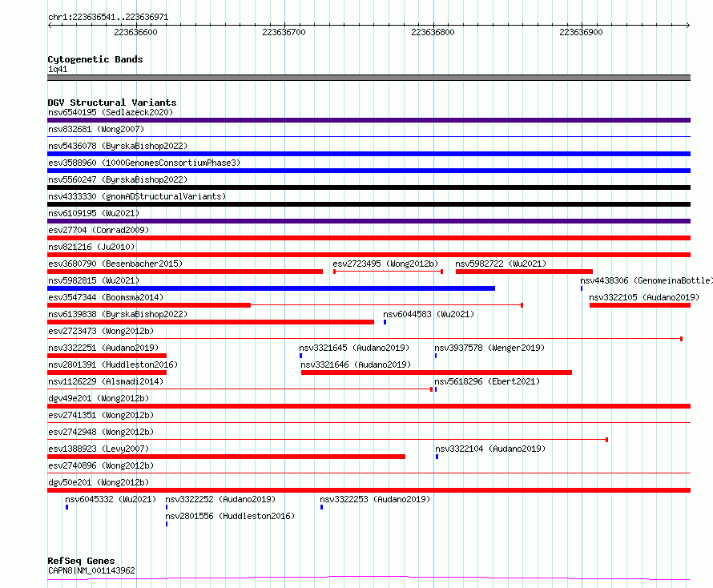Screen dimensions: 713x588
Task: Click the nsv6109195 (Wu2021) label
Action: point(94,213)
